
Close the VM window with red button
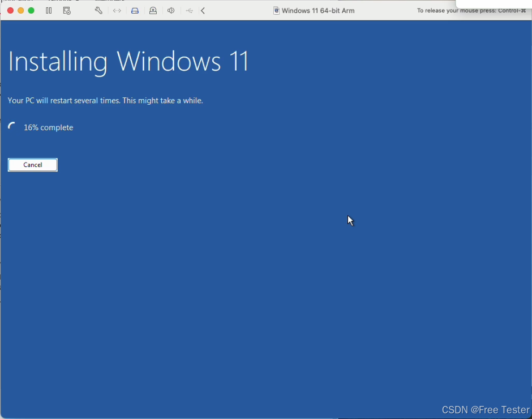[x=10, y=11]
